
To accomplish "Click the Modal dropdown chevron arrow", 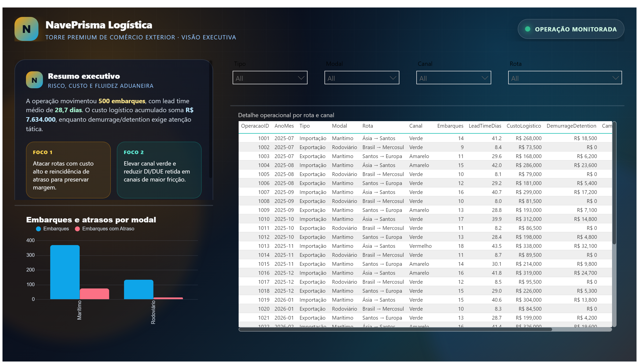I will 393,78.
